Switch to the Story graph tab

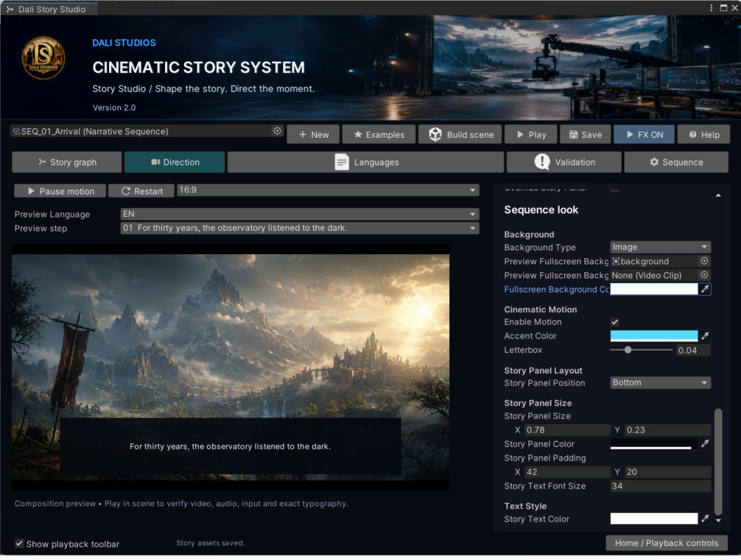point(66,162)
